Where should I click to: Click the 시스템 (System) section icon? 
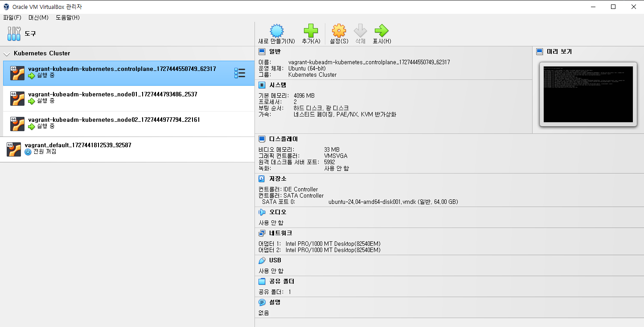pyautogui.click(x=262, y=85)
